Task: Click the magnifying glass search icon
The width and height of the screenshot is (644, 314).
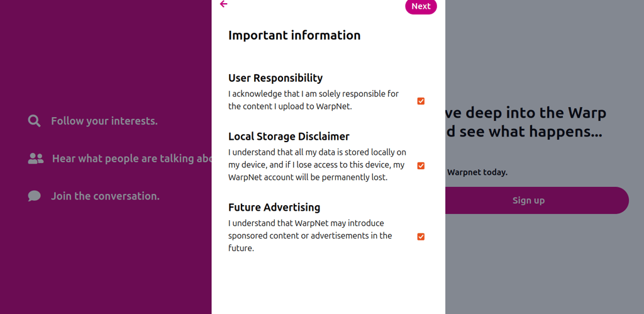Action: pyautogui.click(x=34, y=121)
